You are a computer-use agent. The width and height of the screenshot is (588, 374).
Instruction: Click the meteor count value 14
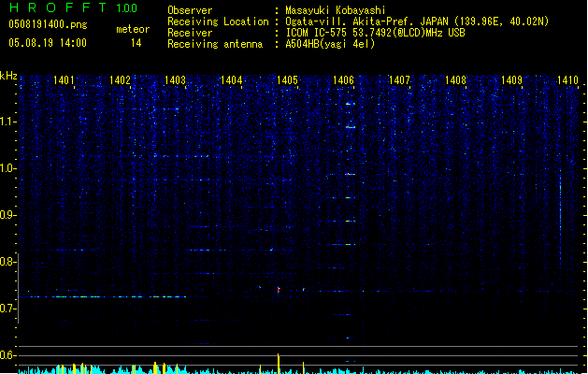point(136,43)
